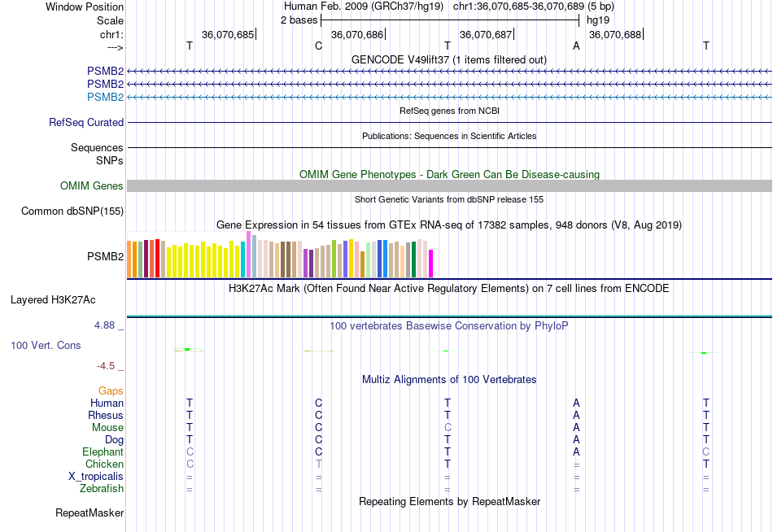The image size is (773, 532).
Task: Click the Elephant species label
Action: click(103, 452)
